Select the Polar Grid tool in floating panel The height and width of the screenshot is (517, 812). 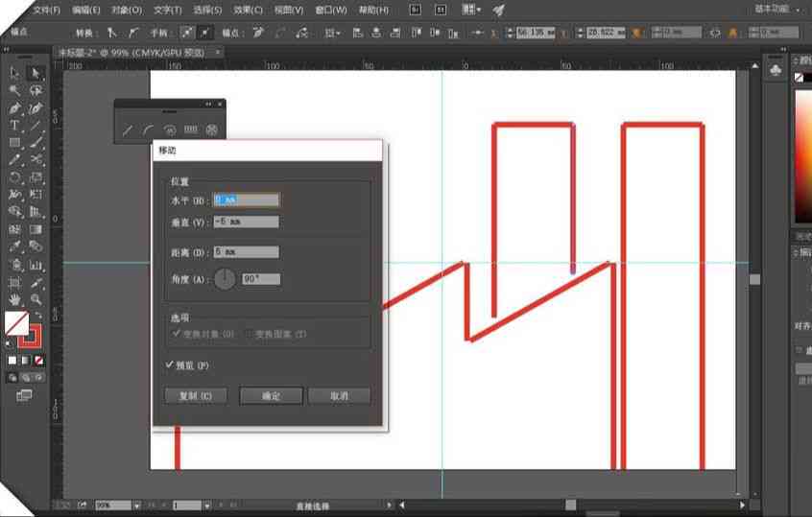[212, 129]
